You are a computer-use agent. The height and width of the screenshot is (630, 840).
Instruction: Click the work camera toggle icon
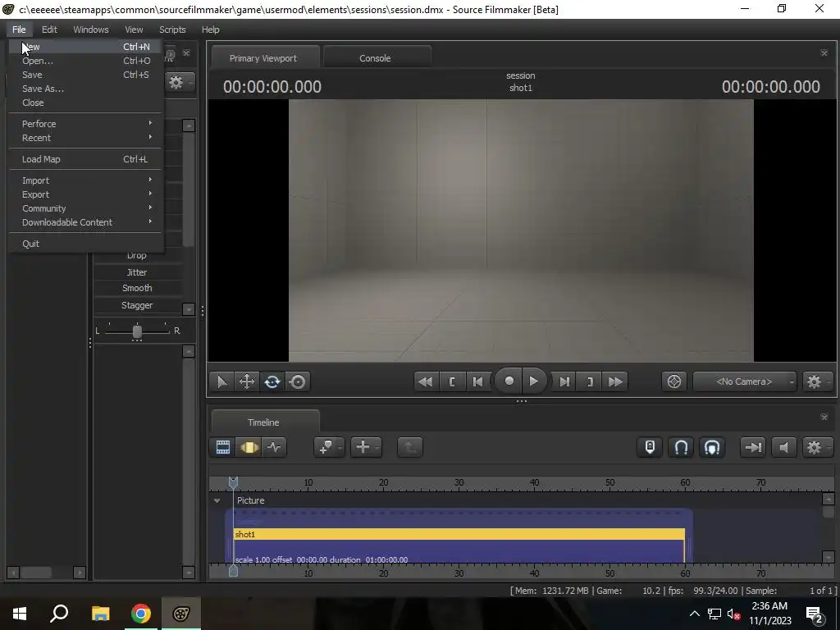click(x=674, y=382)
